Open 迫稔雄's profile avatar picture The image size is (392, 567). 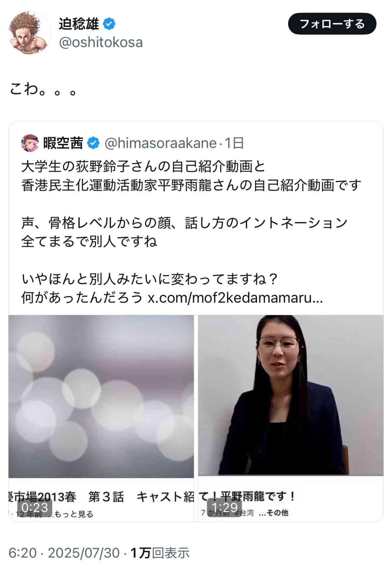click(30, 33)
